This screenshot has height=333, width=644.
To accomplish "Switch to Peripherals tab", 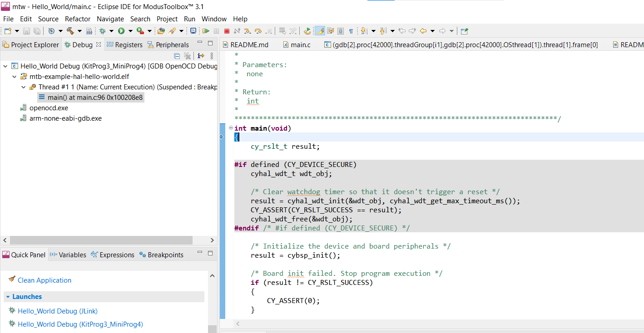I will pyautogui.click(x=168, y=44).
